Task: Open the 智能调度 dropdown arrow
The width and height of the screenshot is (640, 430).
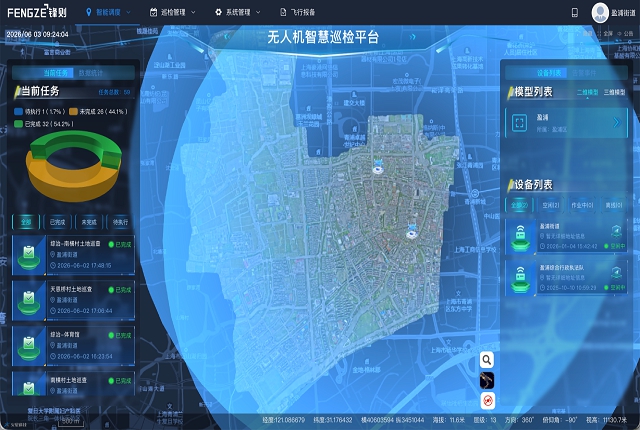Action: click(x=128, y=13)
